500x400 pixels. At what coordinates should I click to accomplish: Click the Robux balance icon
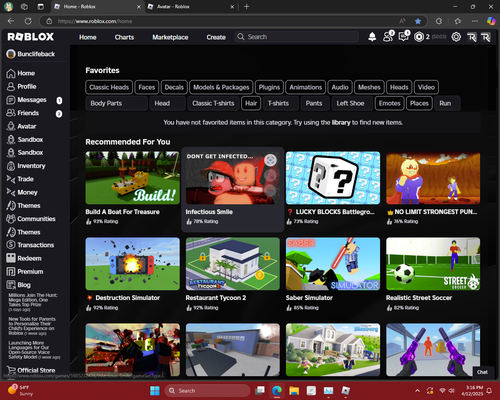tap(419, 37)
